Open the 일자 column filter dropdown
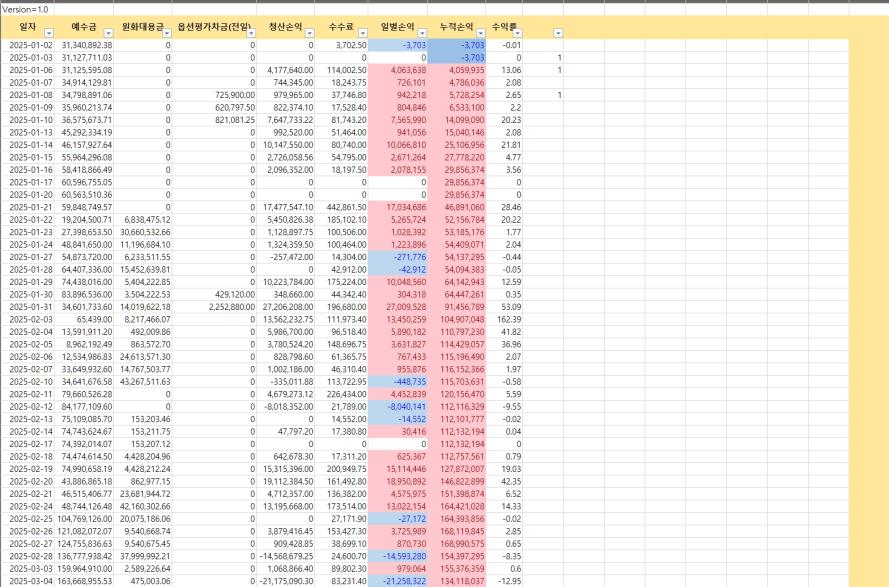889x587 pixels. pyautogui.click(x=49, y=33)
